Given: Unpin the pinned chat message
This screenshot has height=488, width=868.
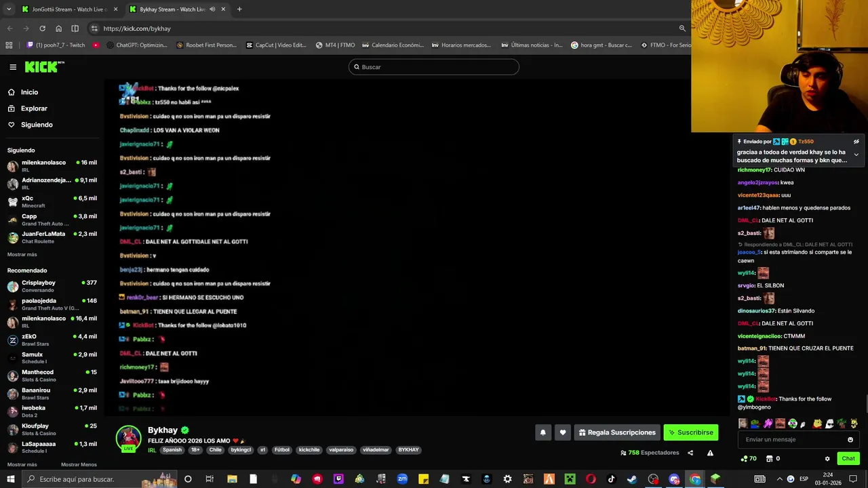Looking at the screenshot, I should [x=856, y=142].
